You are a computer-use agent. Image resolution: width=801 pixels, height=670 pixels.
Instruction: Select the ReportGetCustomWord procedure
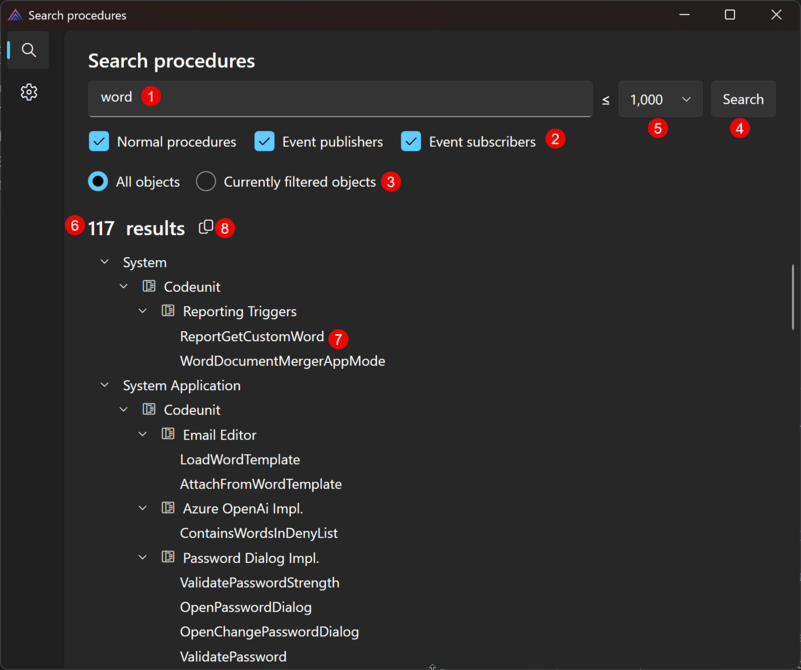click(x=251, y=337)
